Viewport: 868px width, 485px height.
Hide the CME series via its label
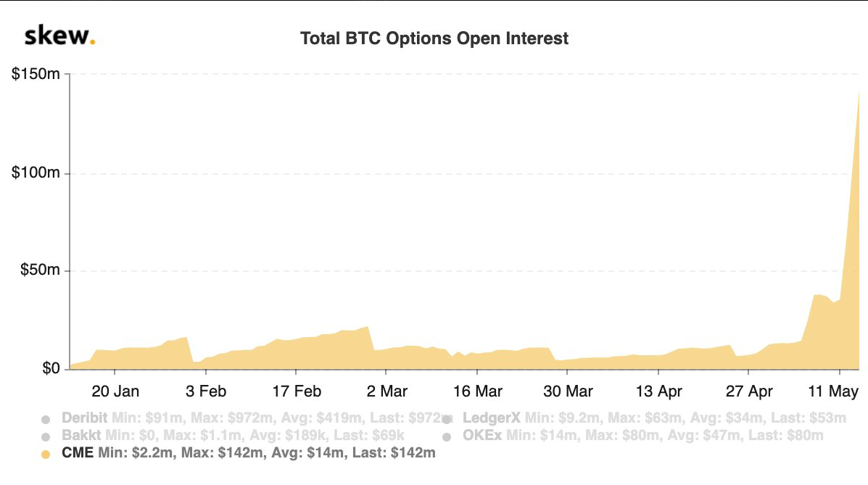78,452
